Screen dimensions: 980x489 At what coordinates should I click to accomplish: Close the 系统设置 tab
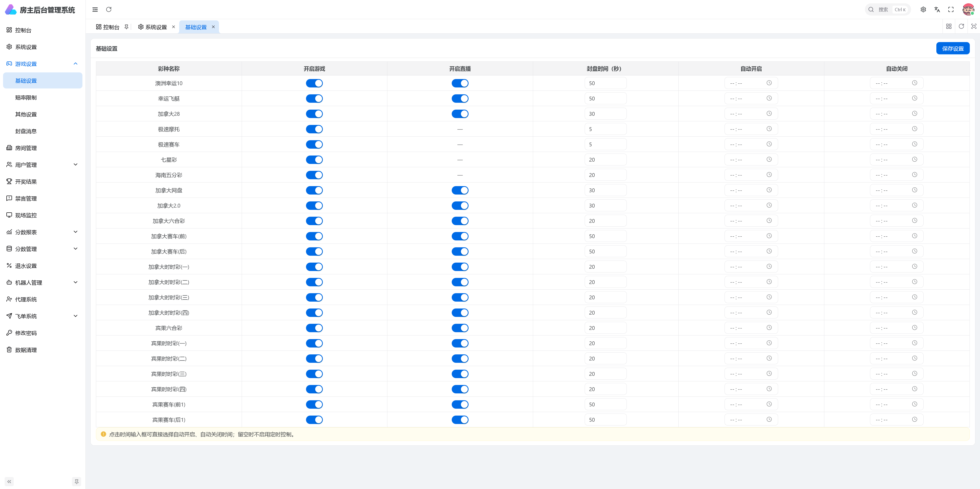[174, 27]
